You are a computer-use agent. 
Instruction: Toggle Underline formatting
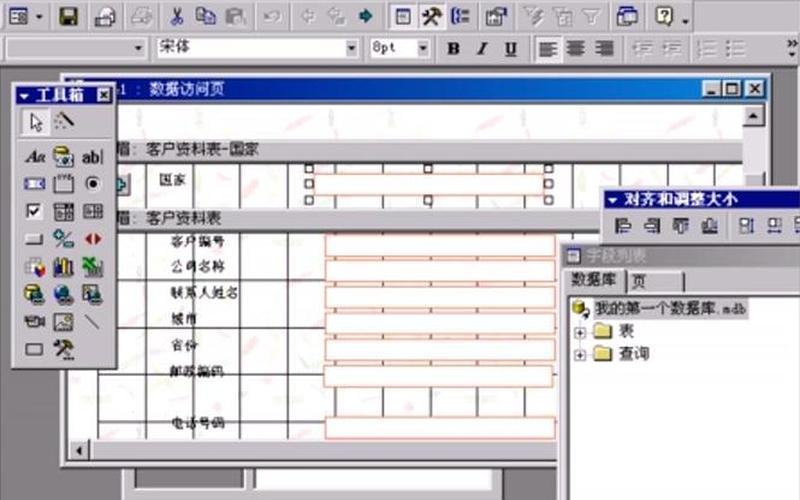[511, 48]
